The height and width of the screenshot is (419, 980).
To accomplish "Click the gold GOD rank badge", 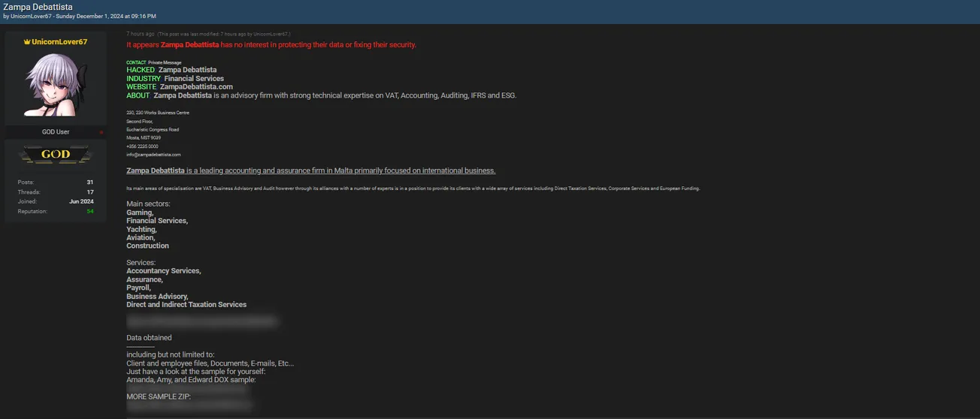I will (56, 155).
